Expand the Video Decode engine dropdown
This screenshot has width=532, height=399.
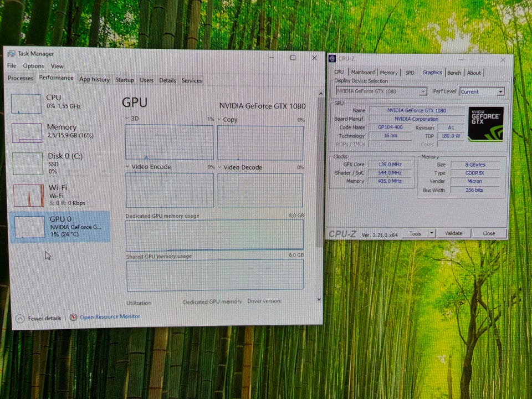219,167
